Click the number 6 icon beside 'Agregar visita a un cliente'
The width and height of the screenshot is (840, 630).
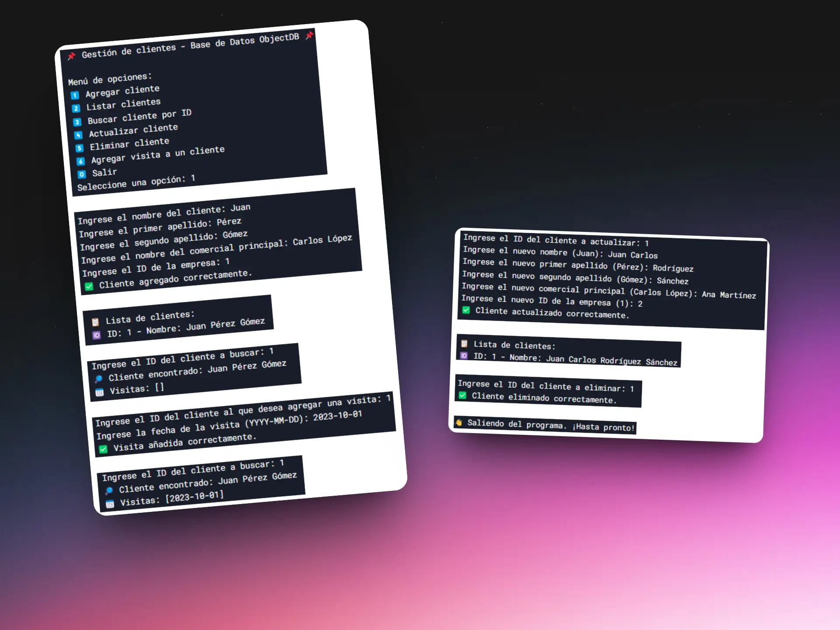80,161
